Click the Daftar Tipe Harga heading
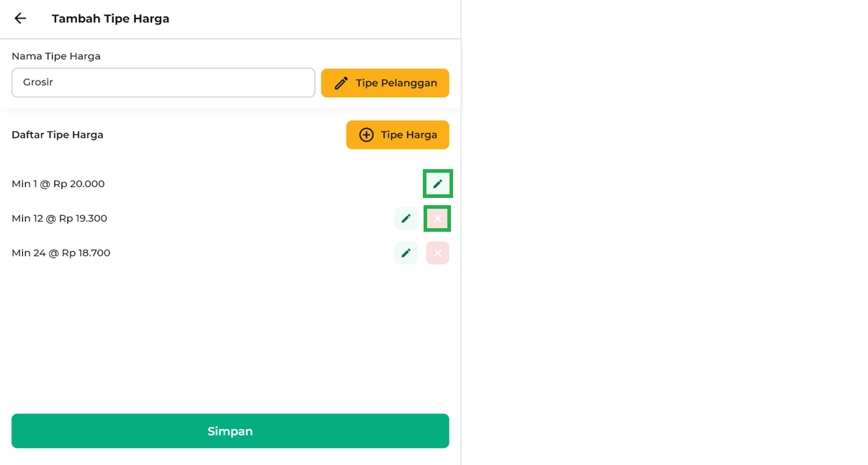Image resolution: width=868 pixels, height=465 pixels. point(58,135)
